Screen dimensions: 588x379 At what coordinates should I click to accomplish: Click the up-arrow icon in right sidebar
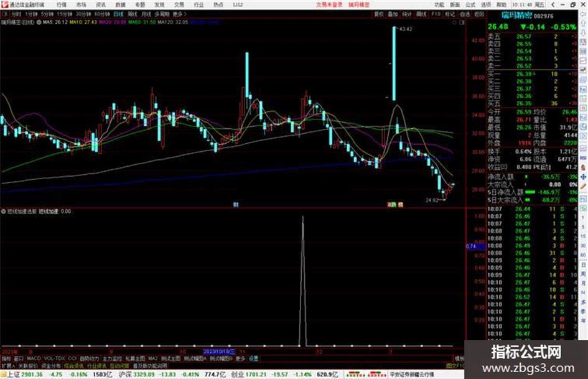click(583, 24)
